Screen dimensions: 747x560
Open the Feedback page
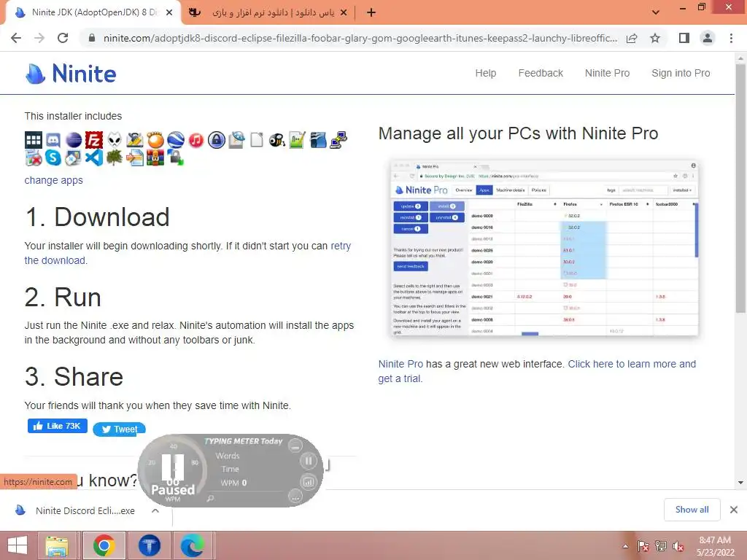click(x=541, y=74)
